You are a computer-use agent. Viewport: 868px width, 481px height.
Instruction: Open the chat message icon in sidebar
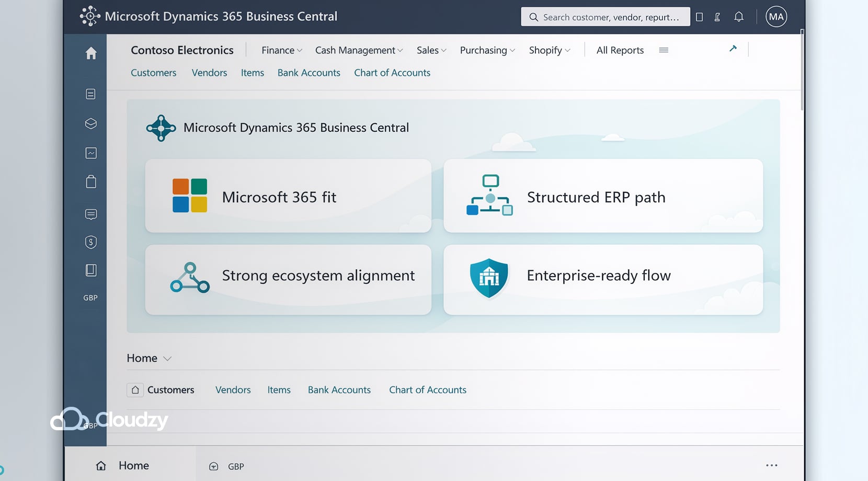pos(91,214)
